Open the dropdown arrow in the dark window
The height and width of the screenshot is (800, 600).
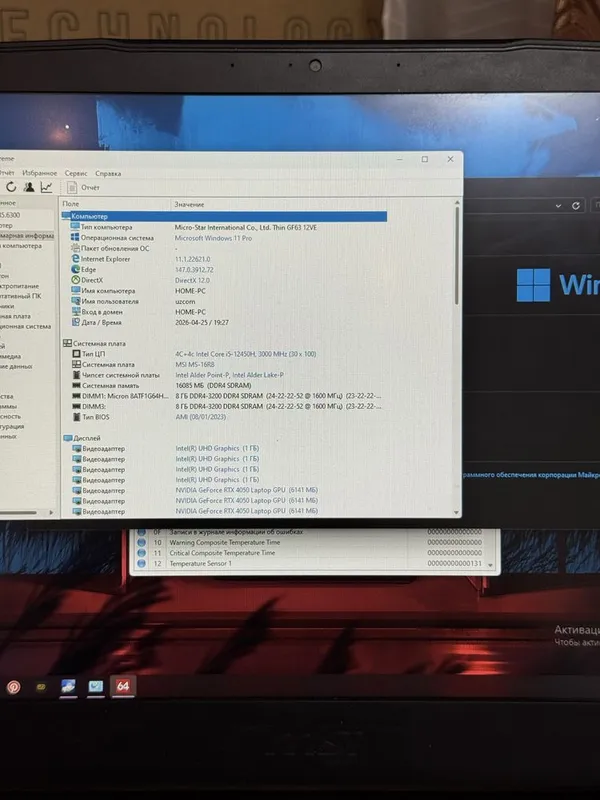(x=559, y=206)
